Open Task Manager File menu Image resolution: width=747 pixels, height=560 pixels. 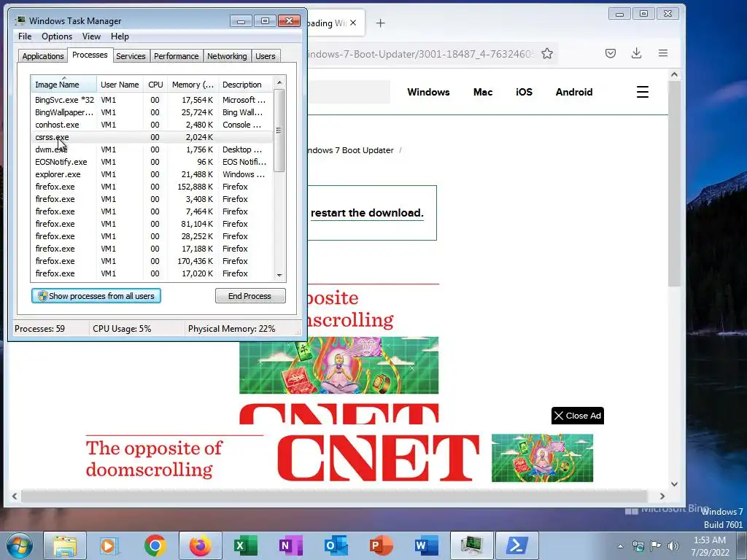pos(25,36)
